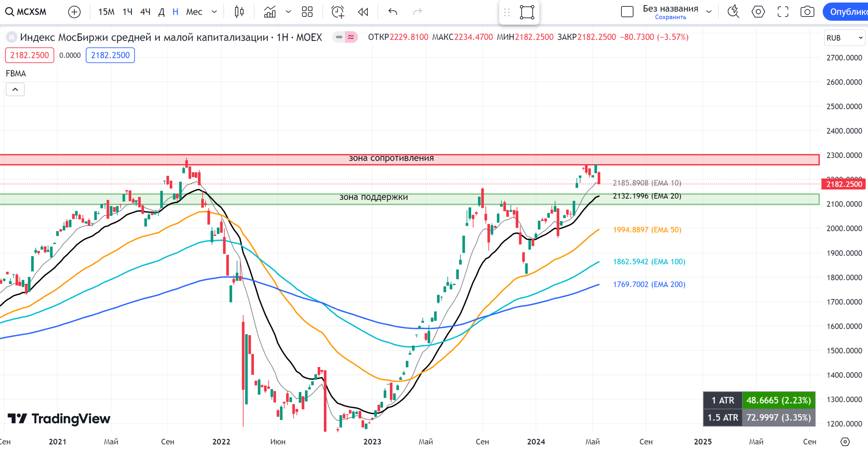Click the Сохранить link
The width and height of the screenshot is (868, 450).
(x=670, y=17)
